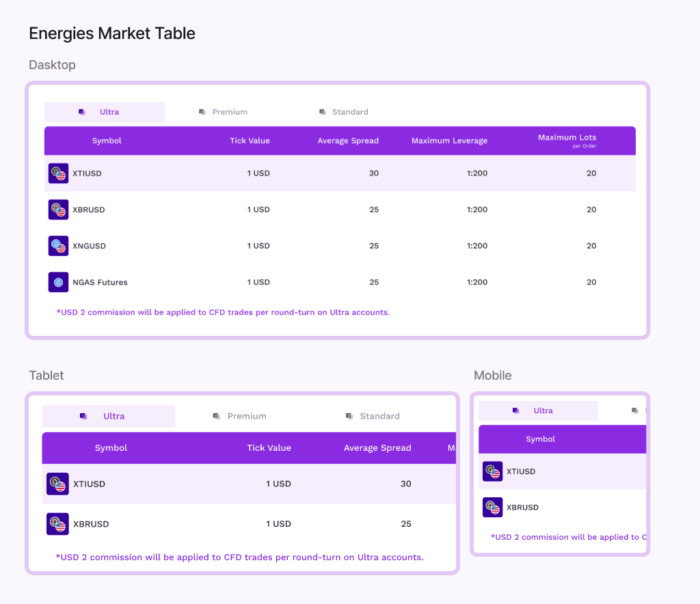Select the Ultra tab in mobile view
This screenshot has width=700, height=604.
coord(538,410)
